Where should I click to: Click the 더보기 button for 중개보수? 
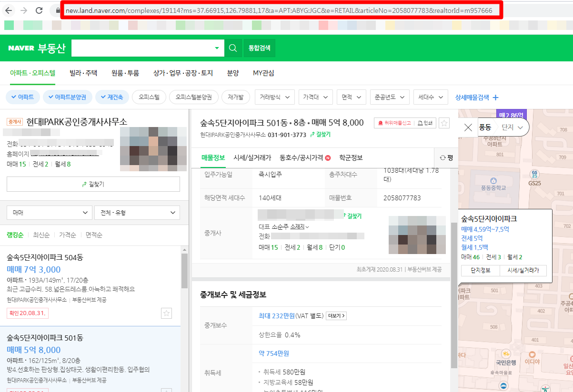tap(336, 316)
